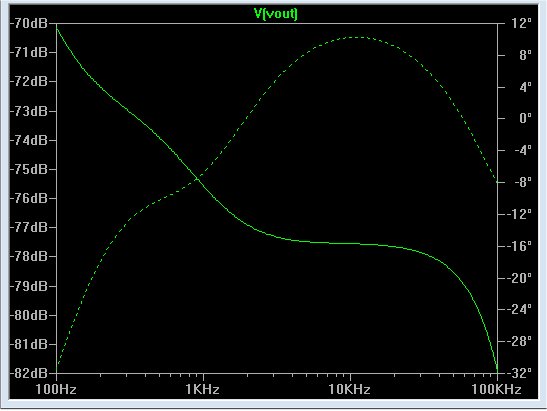The width and height of the screenshot is (547, 411).
Task: Click the 0° phase axis label
Action: click(x=525, y=118)
